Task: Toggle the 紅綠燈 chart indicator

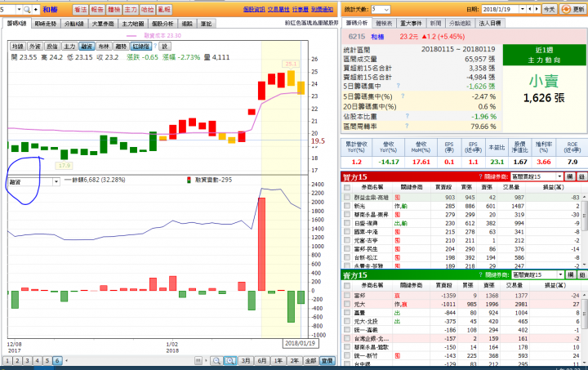Action: click(x=141, y=47)
